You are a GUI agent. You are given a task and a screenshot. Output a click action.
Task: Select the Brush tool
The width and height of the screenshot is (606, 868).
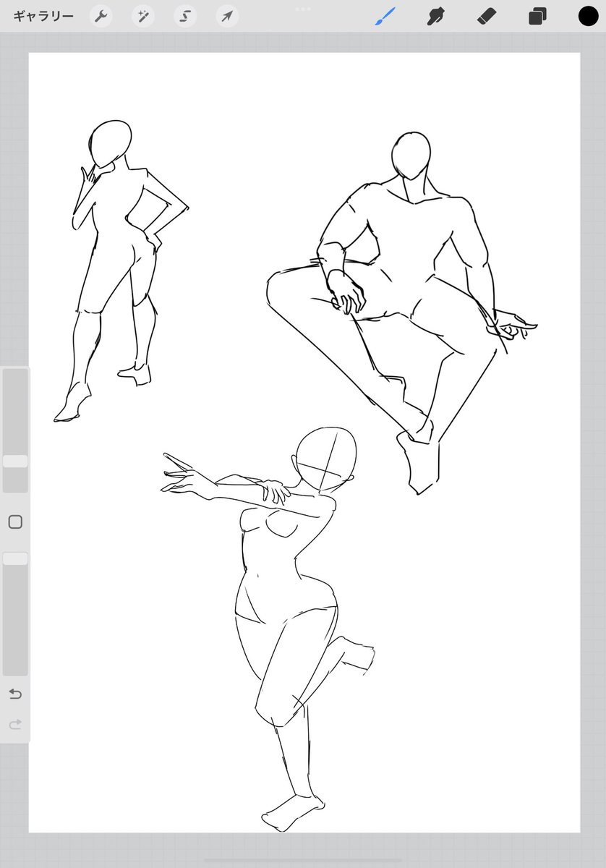pos(385,16)
